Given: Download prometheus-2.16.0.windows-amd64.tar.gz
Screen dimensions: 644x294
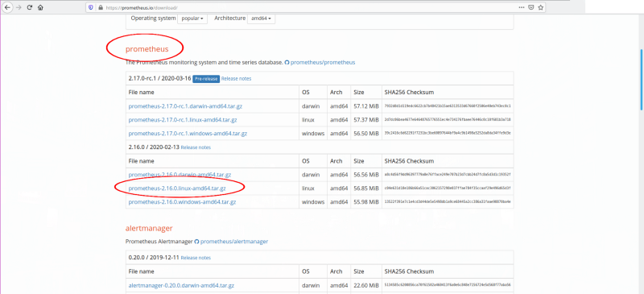Looking at the screenshot, I should pyautogui.click(x=182, y=202).
